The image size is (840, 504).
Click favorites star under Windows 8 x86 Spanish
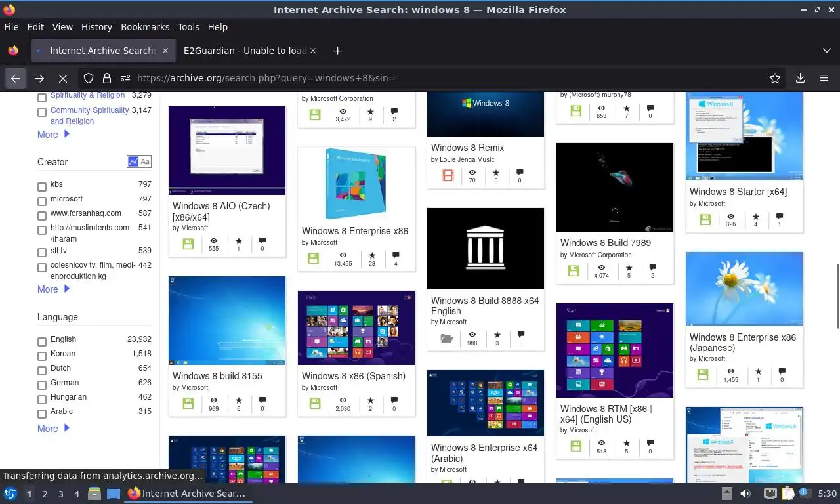[370, 400]
